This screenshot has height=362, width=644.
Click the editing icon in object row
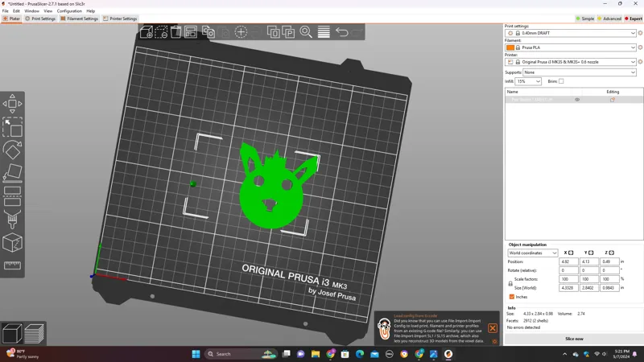(x=613, y=100)
